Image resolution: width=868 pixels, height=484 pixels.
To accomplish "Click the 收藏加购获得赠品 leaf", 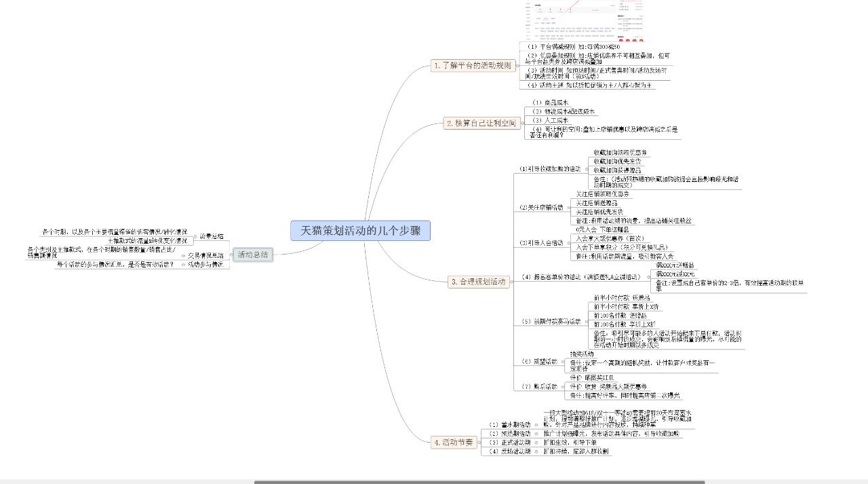I will click(x=617, y=170).
